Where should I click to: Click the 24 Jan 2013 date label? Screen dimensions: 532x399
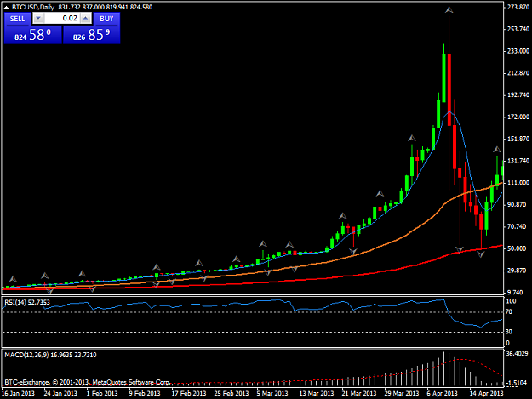point(60,393)
